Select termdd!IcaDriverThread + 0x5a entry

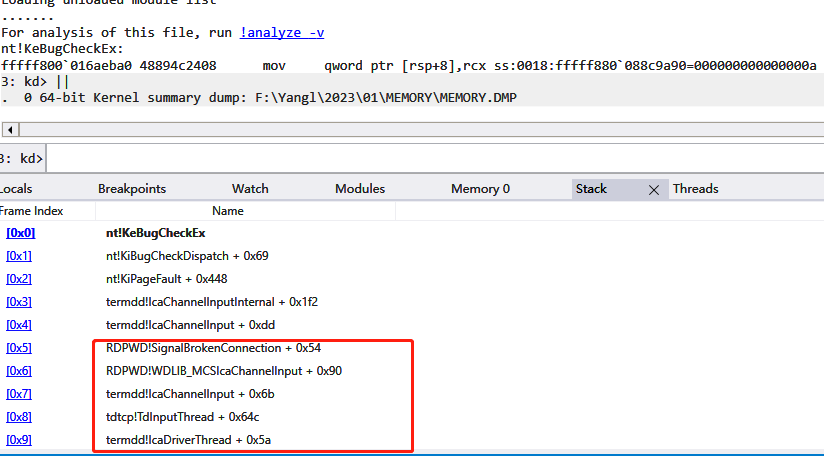click(188, 440)
